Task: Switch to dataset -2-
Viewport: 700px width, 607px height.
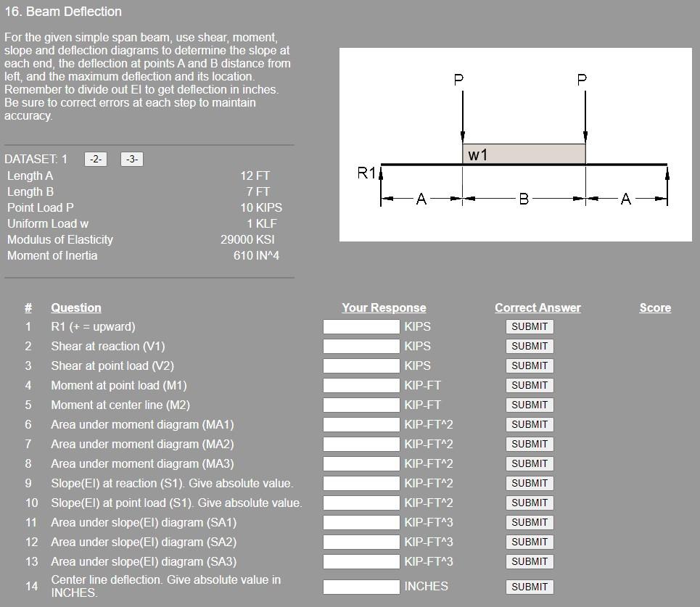Action: point(94,159)
